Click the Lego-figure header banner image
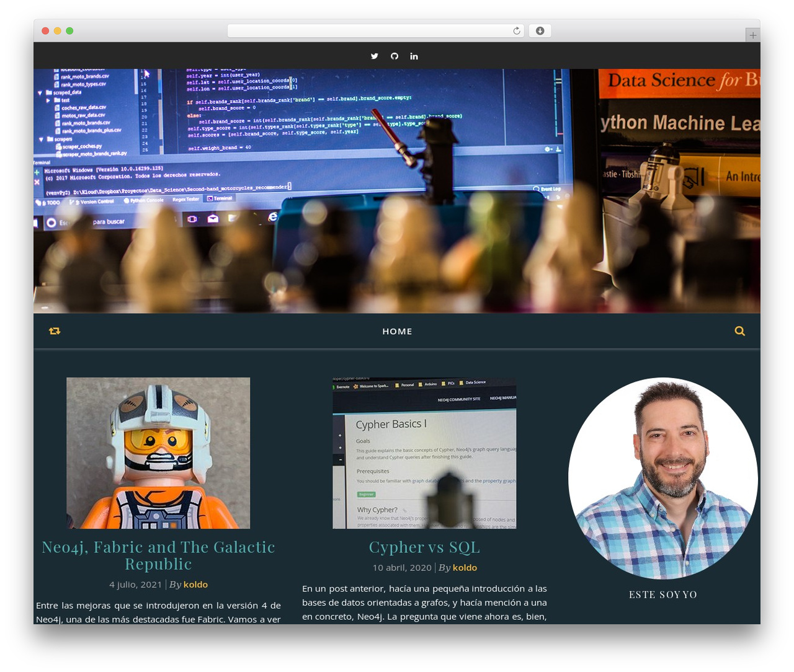794x672 pixels. [x=397, y=191]
